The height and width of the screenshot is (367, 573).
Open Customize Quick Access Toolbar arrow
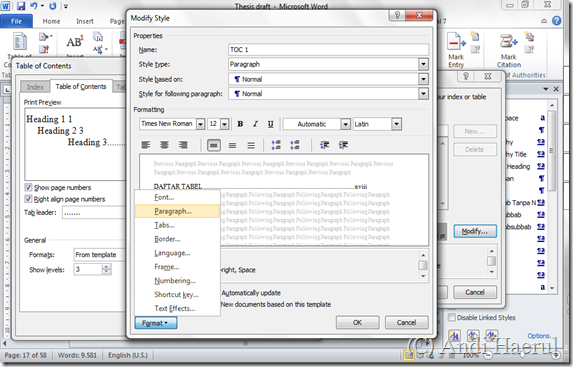click(x=66, y=6)
